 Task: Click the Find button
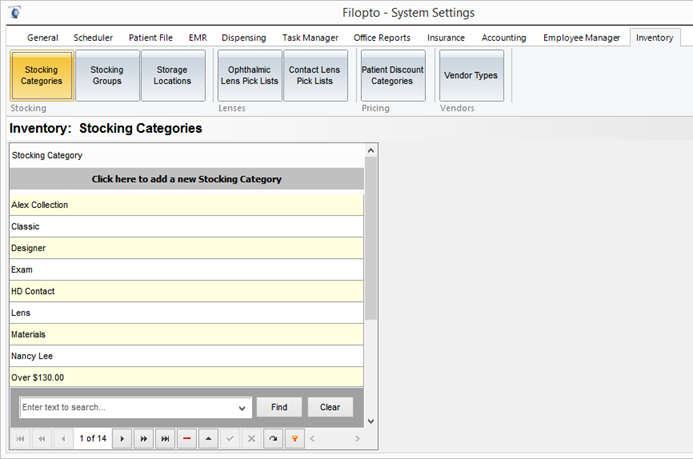click(279, 407)
